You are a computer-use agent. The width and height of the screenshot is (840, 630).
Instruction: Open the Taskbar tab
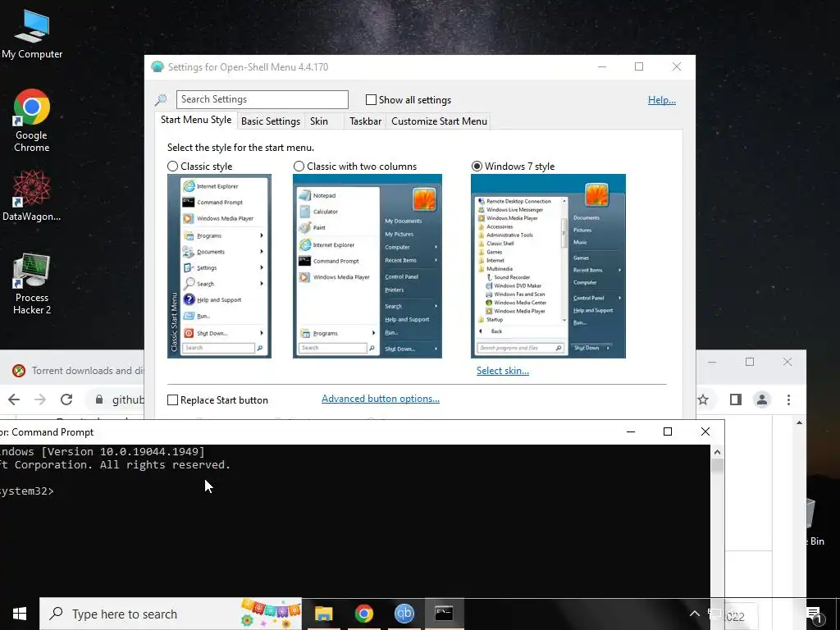point(365,121)
